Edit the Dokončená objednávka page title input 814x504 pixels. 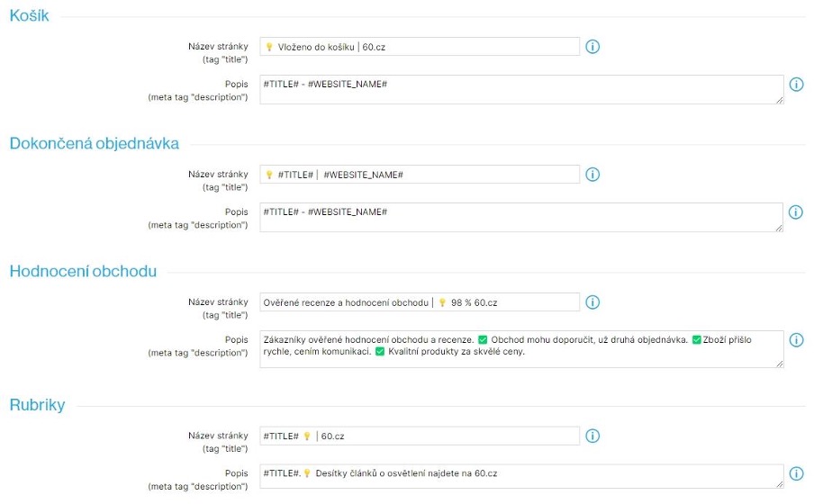coord(420,175)
